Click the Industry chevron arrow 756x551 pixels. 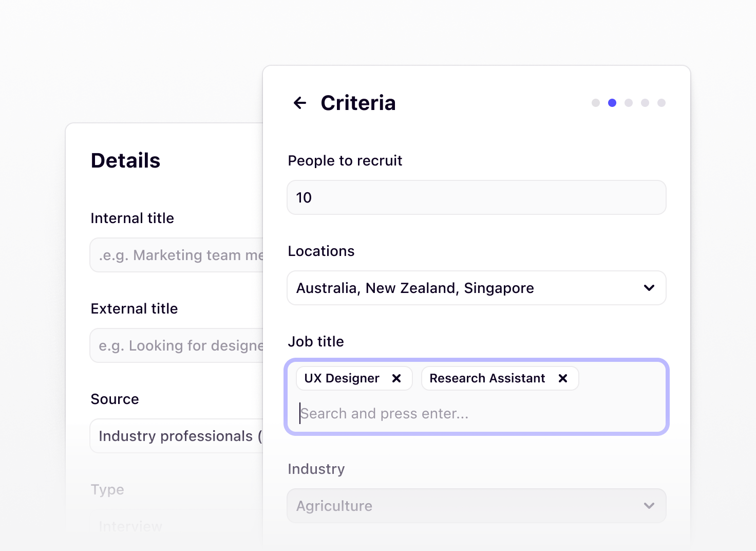tap(649, 506)
